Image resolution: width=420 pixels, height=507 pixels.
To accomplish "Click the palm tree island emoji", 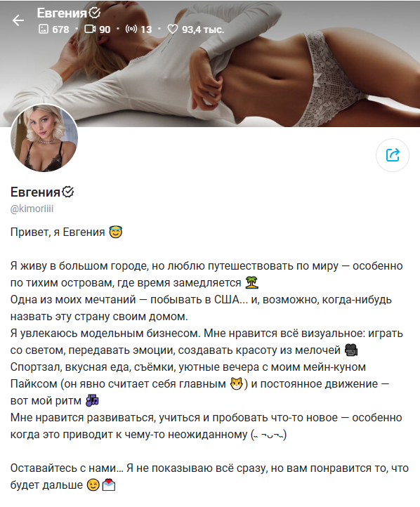I will point(251,282).
